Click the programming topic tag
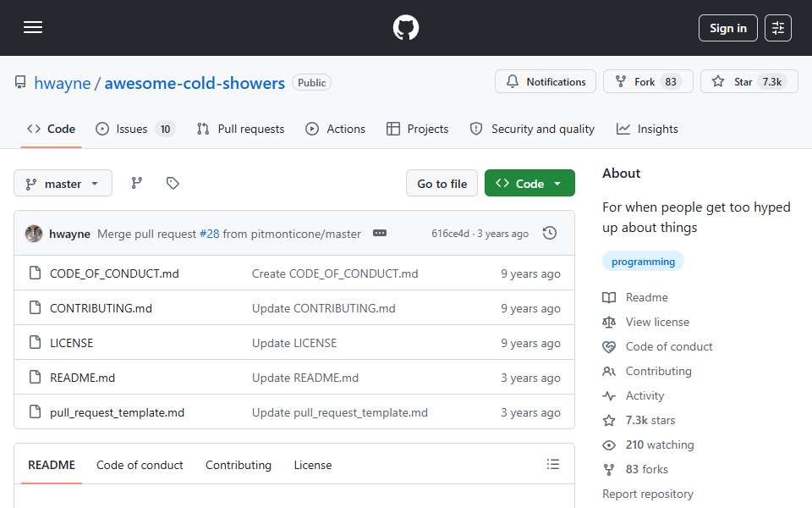 point(643,262)
